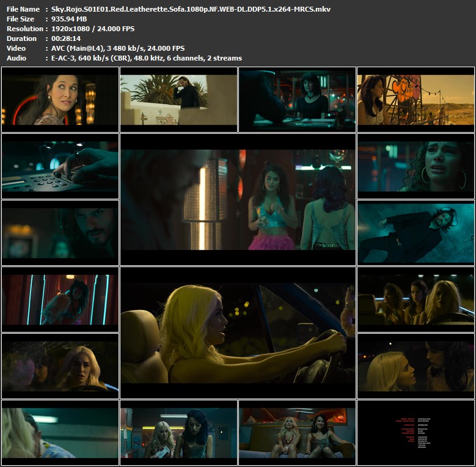
Task: Open thumbnail of dancer between neon light bars
Action: click(60, 300)
